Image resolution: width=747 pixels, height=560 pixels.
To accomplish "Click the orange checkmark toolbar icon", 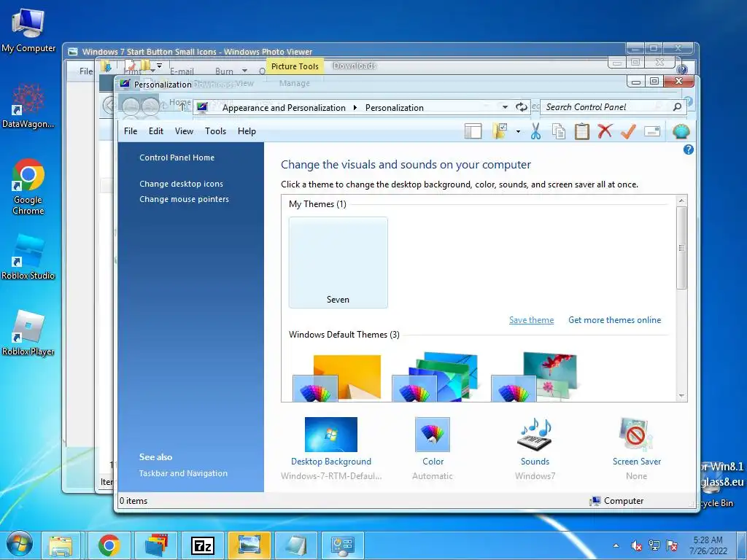I will (628, 131).
